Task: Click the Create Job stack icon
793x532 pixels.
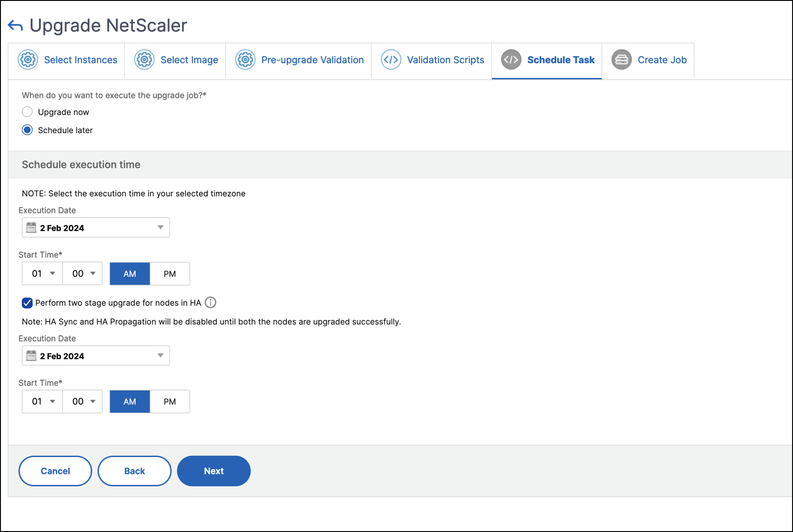Action: pos(621,60)
